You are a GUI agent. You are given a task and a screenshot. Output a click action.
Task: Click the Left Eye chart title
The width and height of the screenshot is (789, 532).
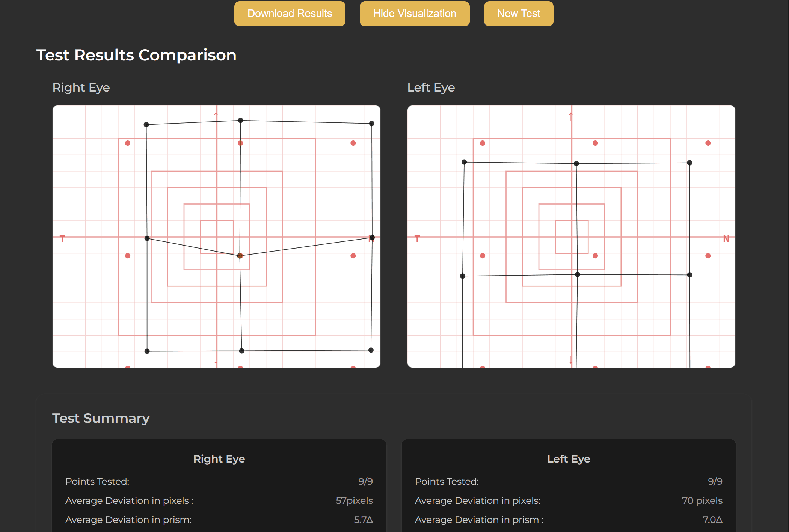tap(431, 87)
